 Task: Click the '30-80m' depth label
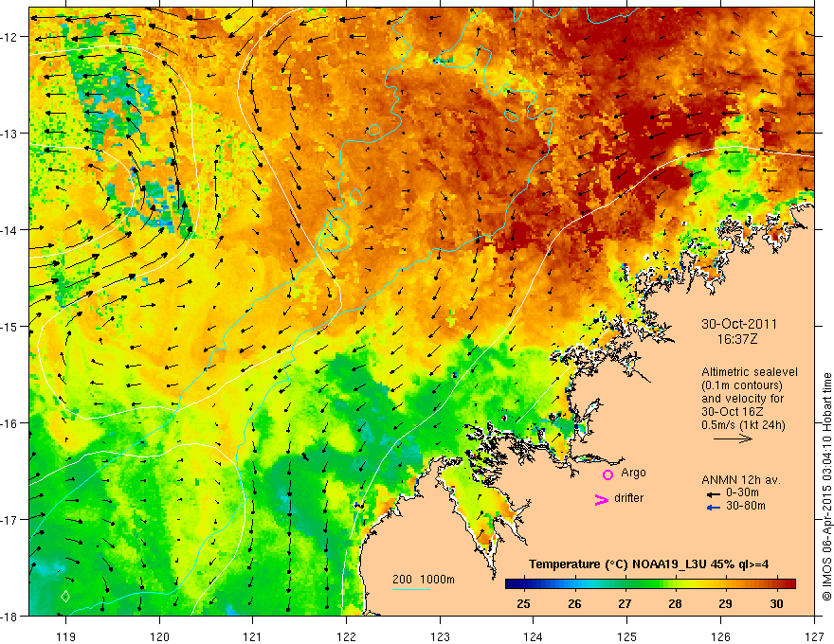[x=746, y=506]
